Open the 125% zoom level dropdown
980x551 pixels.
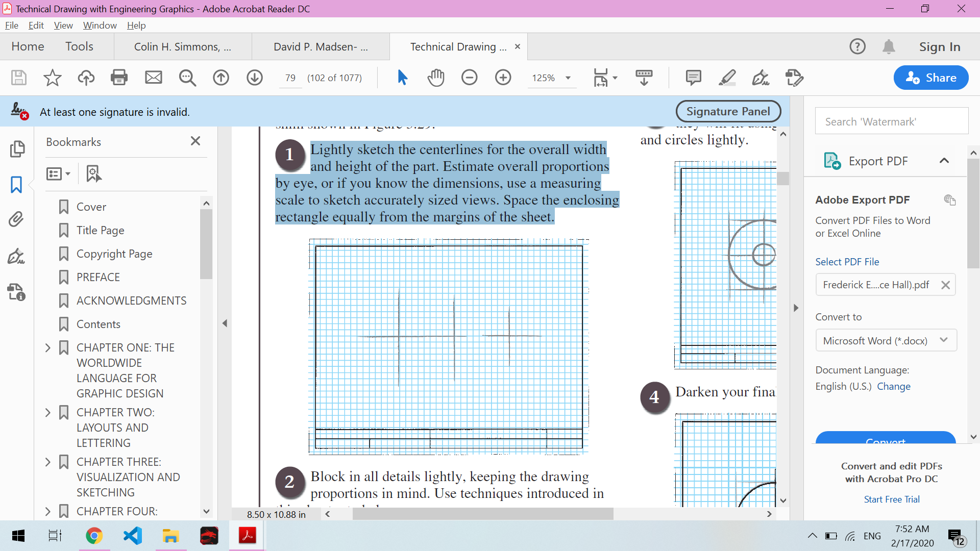point(568,78)
